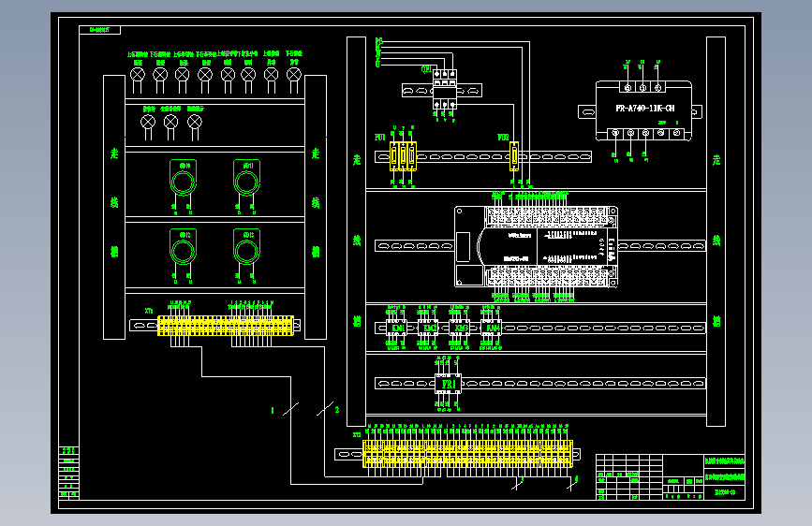The height and width of the screenshot is (526, 812).
Task: Select the SB13 push button symbol
Action: point(246,246)
